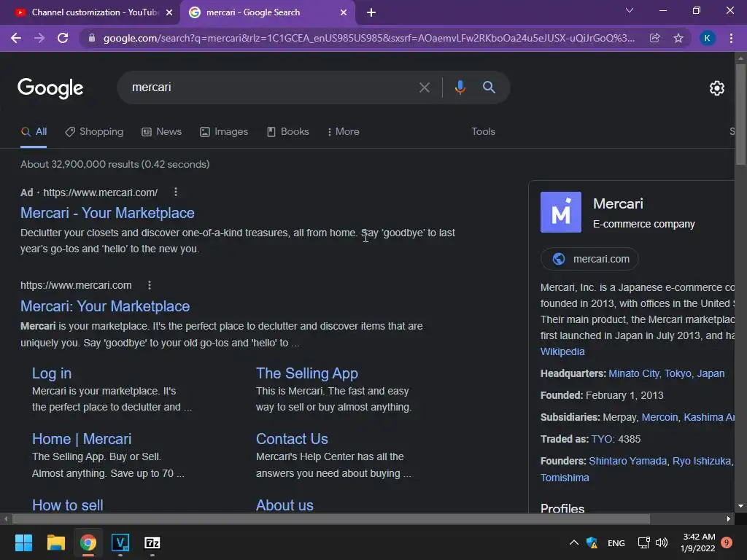The image size is (747, 560).
Task: Switch to News results tab
Action: click(x=161, y=132)
